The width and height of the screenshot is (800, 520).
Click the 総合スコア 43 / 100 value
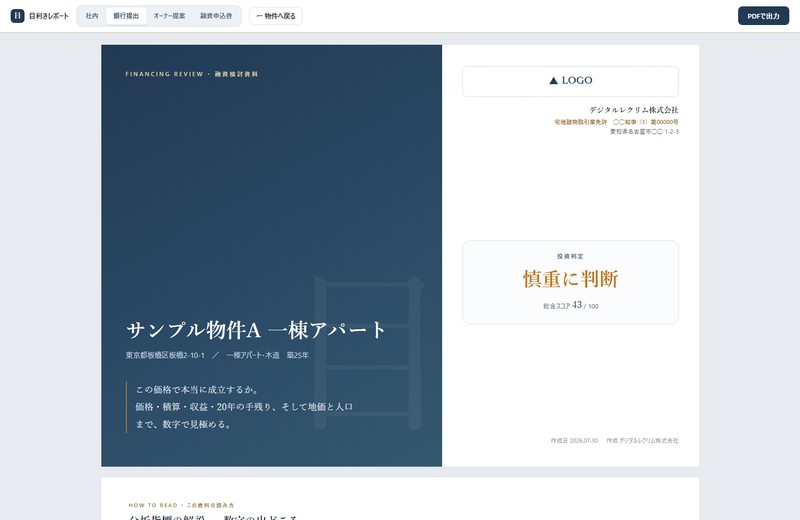[570, 305]
